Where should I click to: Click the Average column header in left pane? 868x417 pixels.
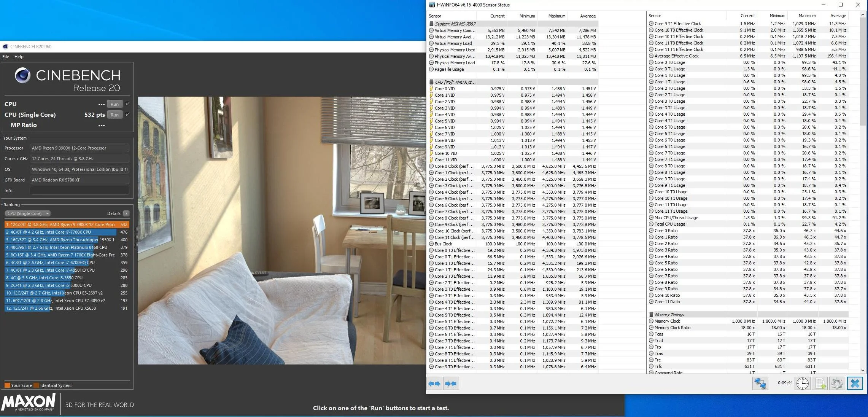(583, 16)
